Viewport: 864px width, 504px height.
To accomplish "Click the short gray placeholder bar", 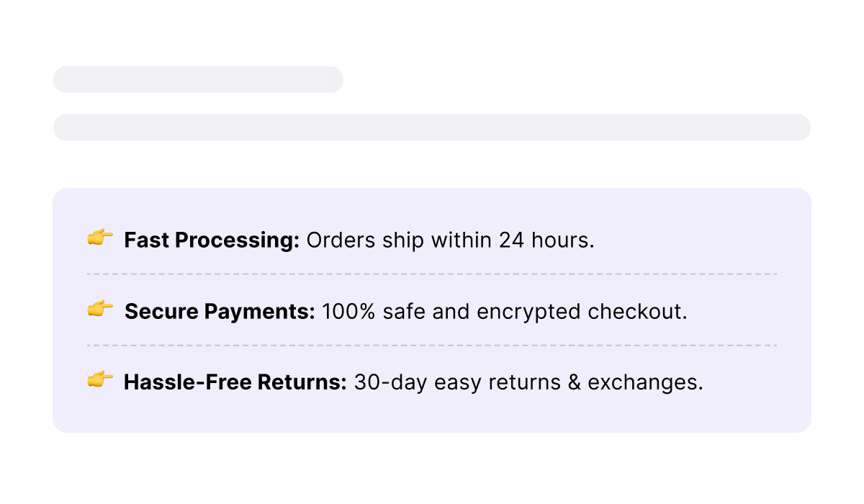I will coord(198,79).
